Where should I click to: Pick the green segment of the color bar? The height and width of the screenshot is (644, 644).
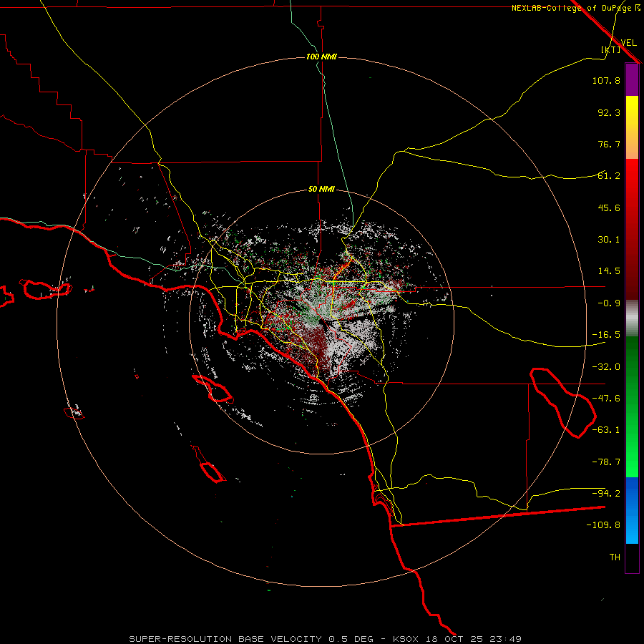(632, 406)
